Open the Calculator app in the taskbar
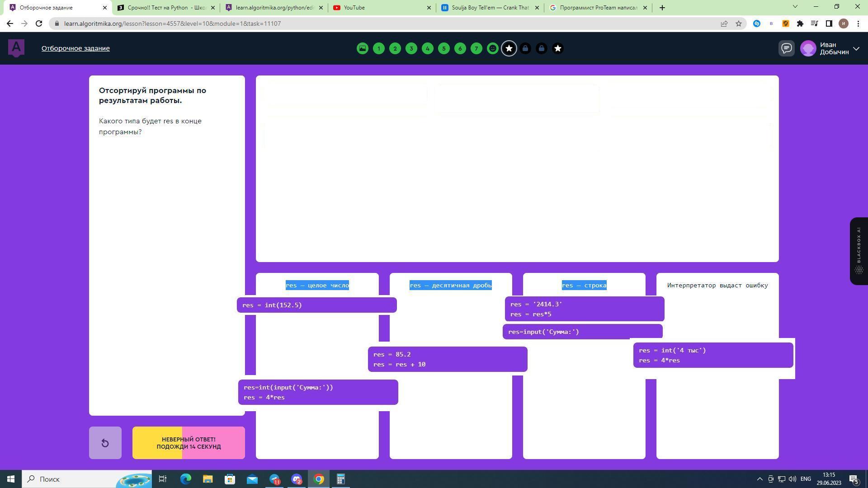 [340, 479]
